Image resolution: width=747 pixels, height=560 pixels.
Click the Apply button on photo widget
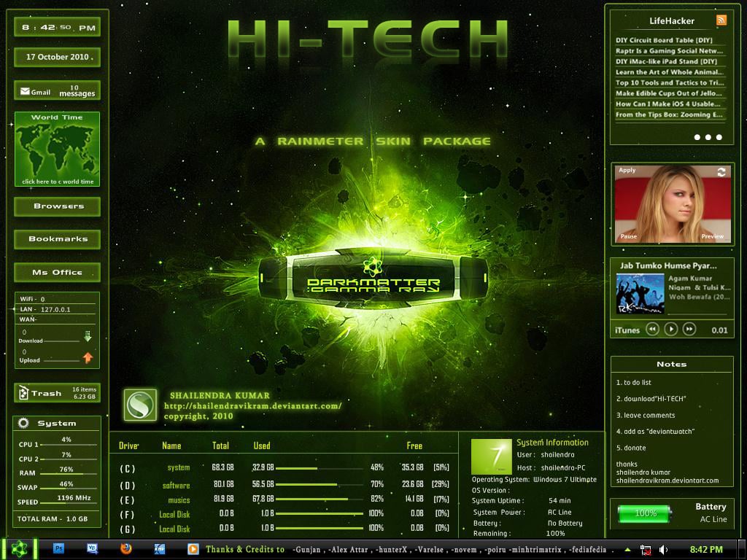click(x=627, y=171)
